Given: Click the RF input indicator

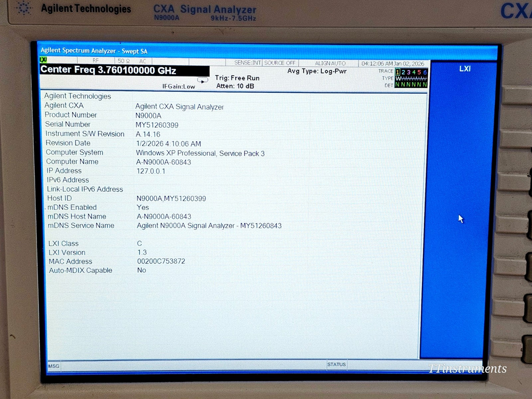Looking at the screenshot, I should click(x=96, y=61).
